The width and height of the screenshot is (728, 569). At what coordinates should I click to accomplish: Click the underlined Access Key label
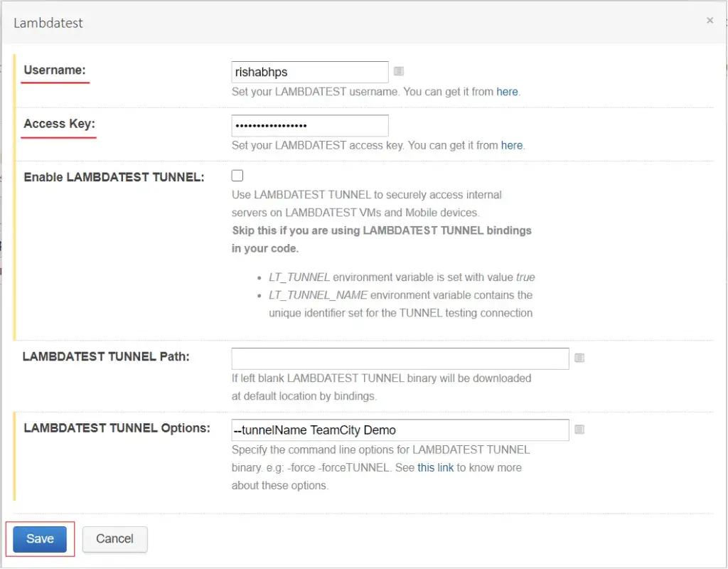58,123
